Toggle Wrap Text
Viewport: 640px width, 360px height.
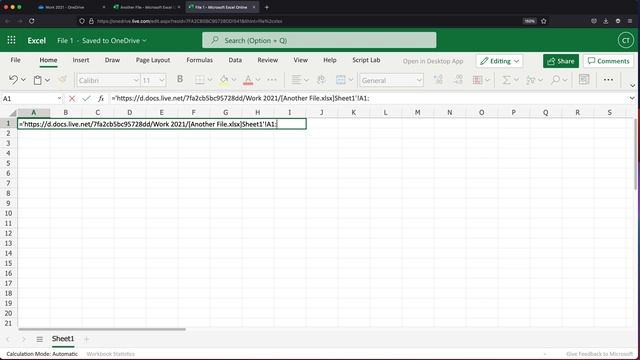click(321, 80)
